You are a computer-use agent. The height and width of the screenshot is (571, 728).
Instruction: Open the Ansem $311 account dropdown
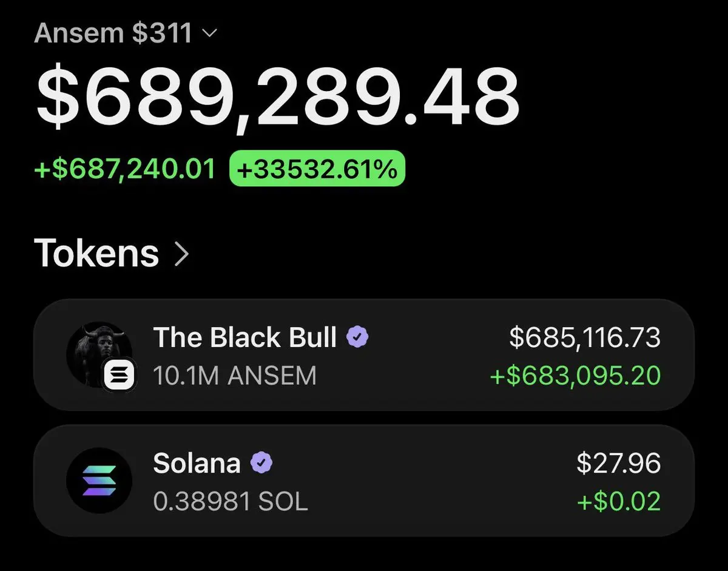click(x=125, y=33)
